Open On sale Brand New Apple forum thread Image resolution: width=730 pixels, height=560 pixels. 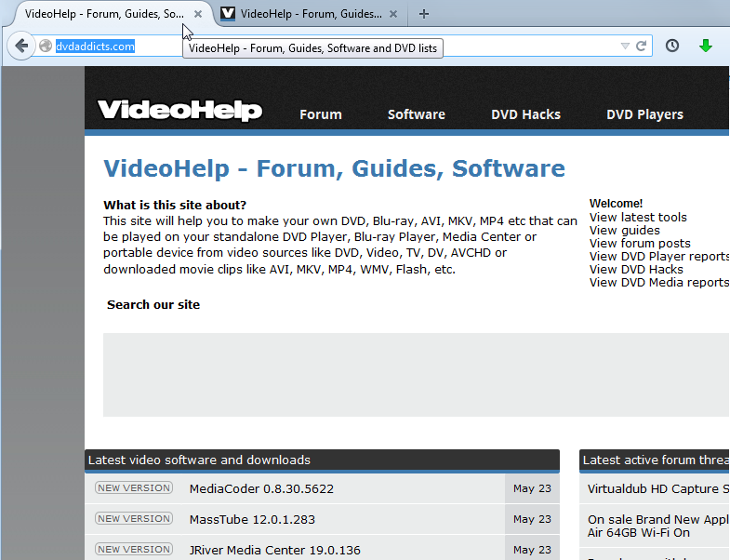point(658,526)
